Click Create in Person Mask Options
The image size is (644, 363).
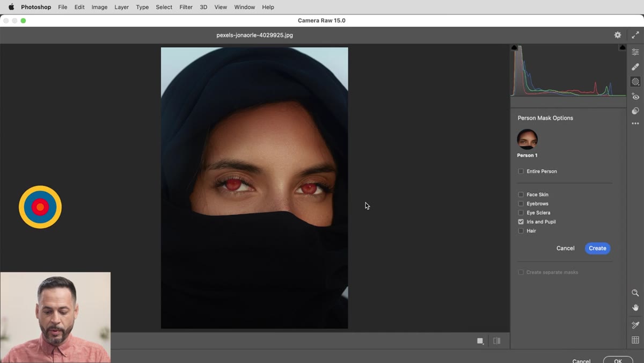pos(597,248)
